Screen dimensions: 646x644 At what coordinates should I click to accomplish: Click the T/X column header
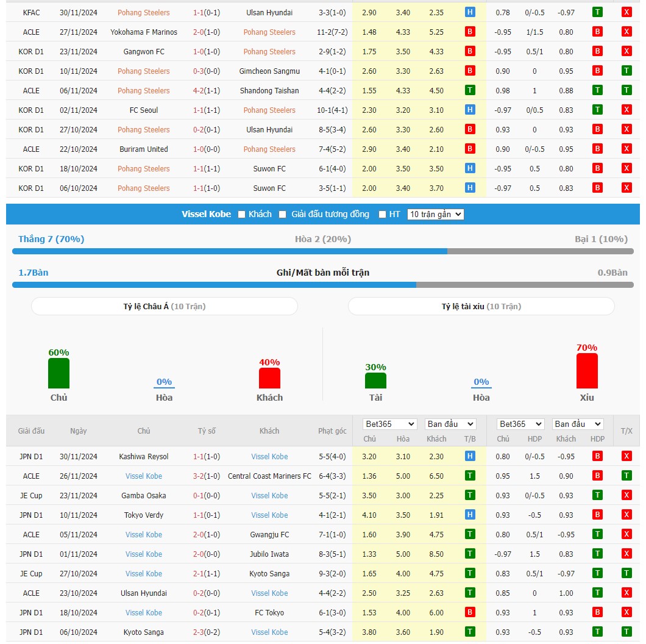[626, 431]
